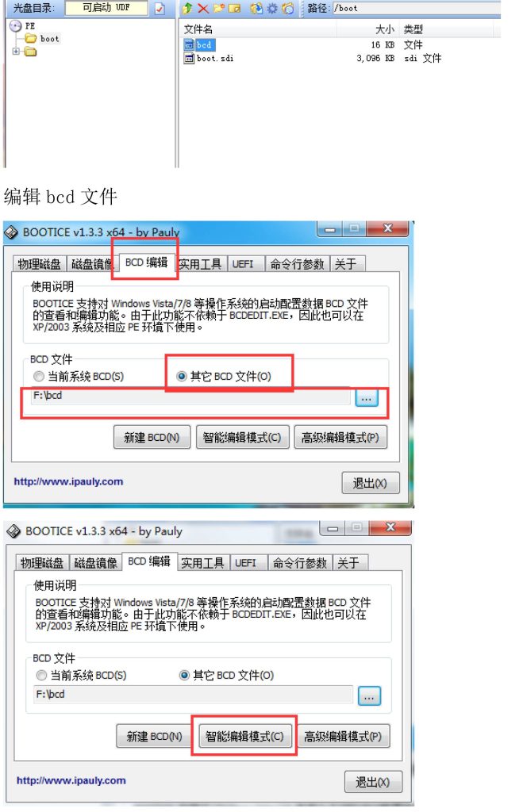The height and width of the screenshot is (812, 523).
Task: Select the boot.sdi file entry
Action: coord(214,59)
